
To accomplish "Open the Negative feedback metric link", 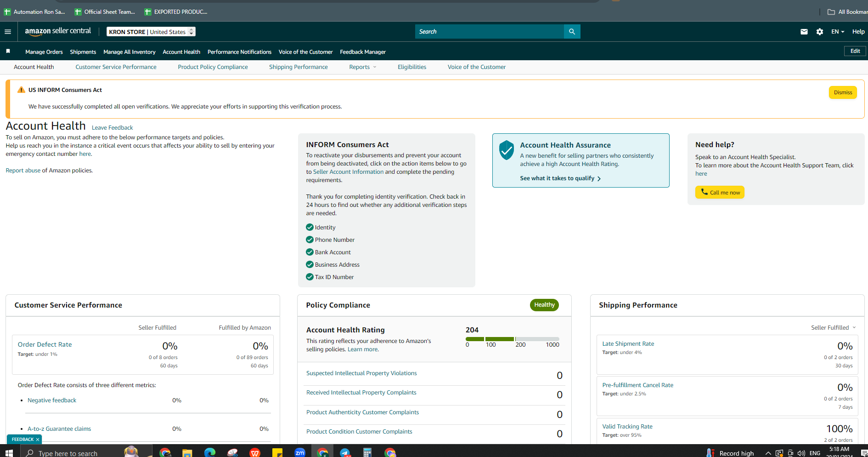I will click(x=52, y=400).
